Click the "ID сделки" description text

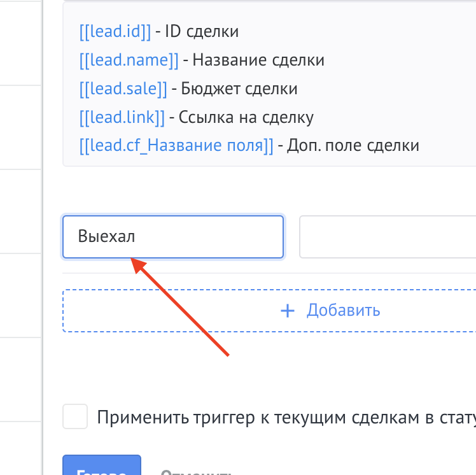click(202, 31)
